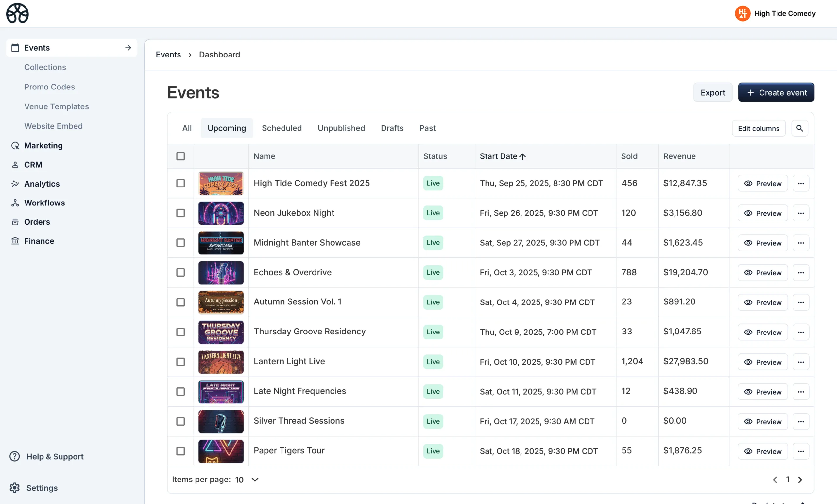
Task: Go to Finance section
Action: point(39,241)
